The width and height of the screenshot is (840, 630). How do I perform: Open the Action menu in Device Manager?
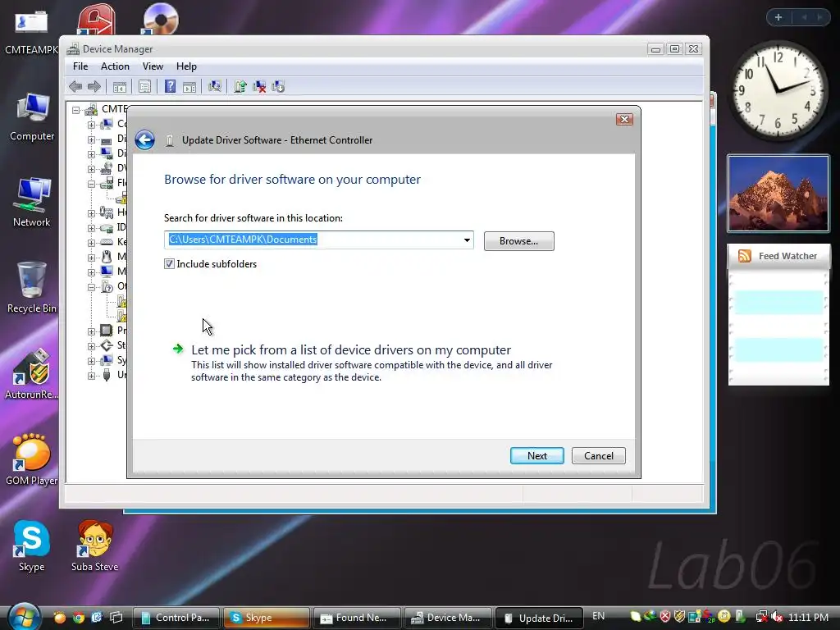click(115, 66)
